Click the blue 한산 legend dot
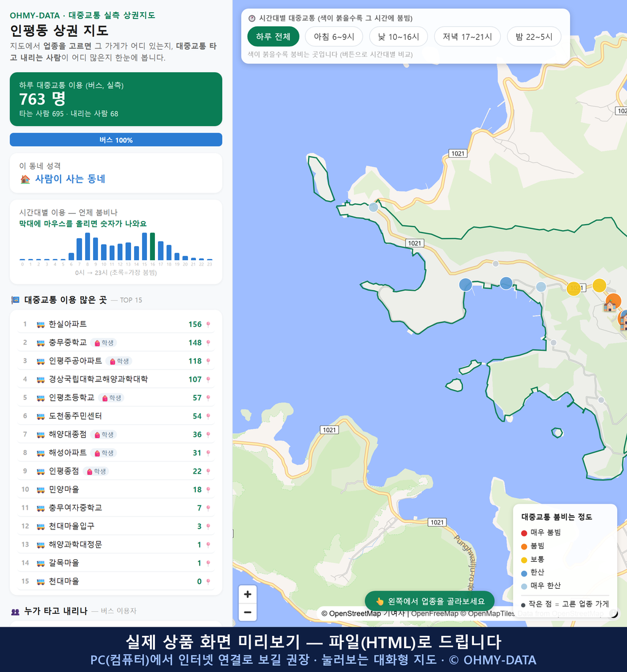 tap(524, 573)
